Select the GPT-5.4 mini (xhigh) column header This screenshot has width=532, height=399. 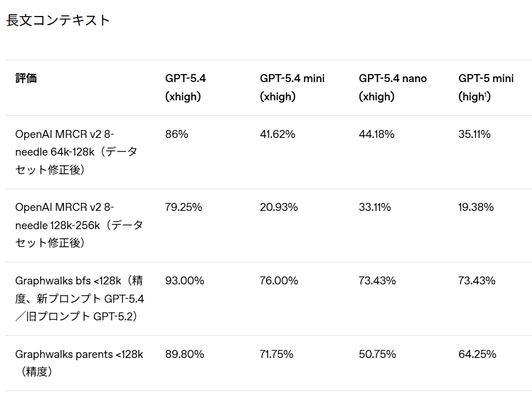pos(292,87)
